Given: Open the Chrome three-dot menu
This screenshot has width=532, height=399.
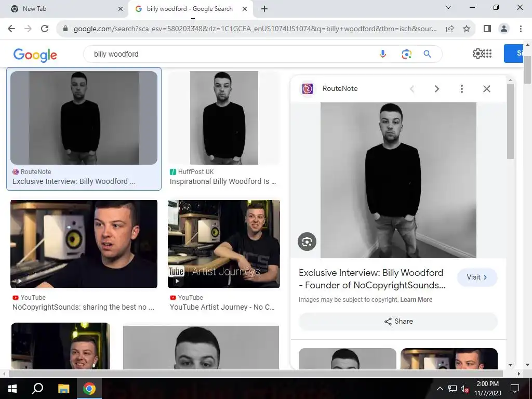Looking at the screenshot, I should pyautogui.click(x=521, y=29).
